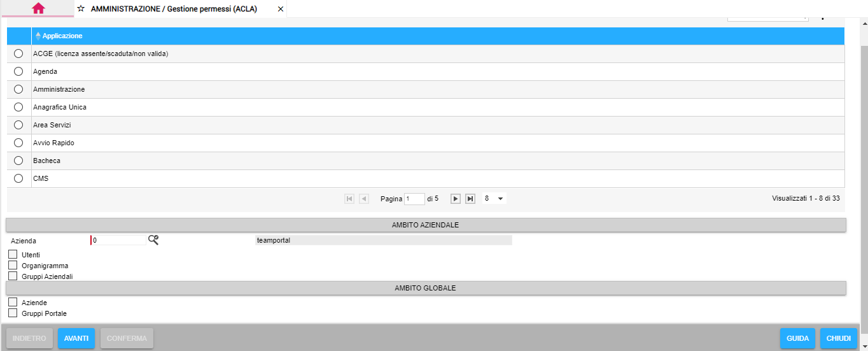Star the Gestione permessi tab as favorite
Image resolution: width=868 pixels, height=351 pixels.
(81, 9)
